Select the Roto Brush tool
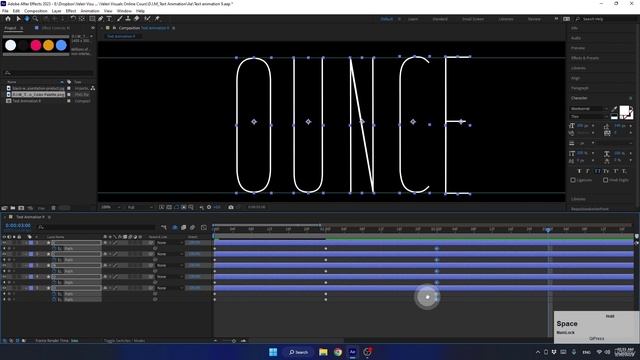This screenshot has width=640, height=360. click(x=147, y=19)
